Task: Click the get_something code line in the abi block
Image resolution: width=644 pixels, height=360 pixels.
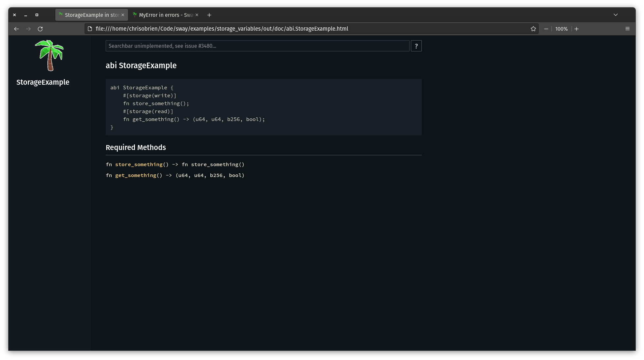Action: pos(194,119)
